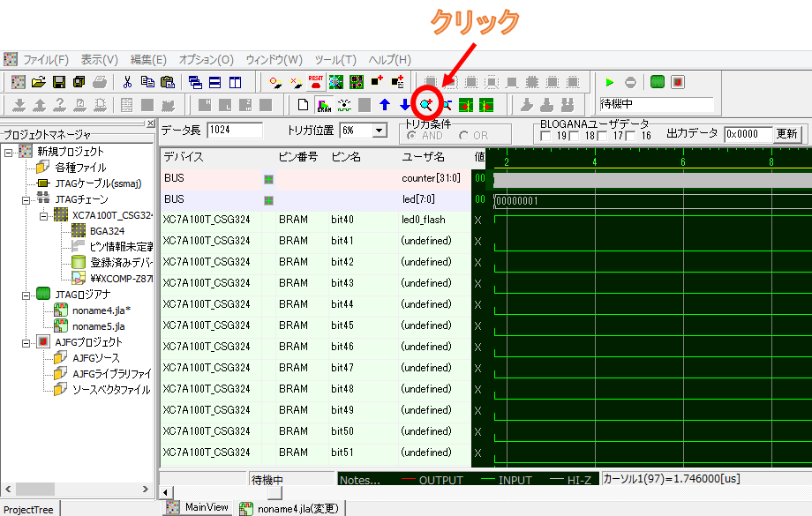Click the blue up arrow icon
Viewport: 812px width, 516px height.
(x=385, y=105)
